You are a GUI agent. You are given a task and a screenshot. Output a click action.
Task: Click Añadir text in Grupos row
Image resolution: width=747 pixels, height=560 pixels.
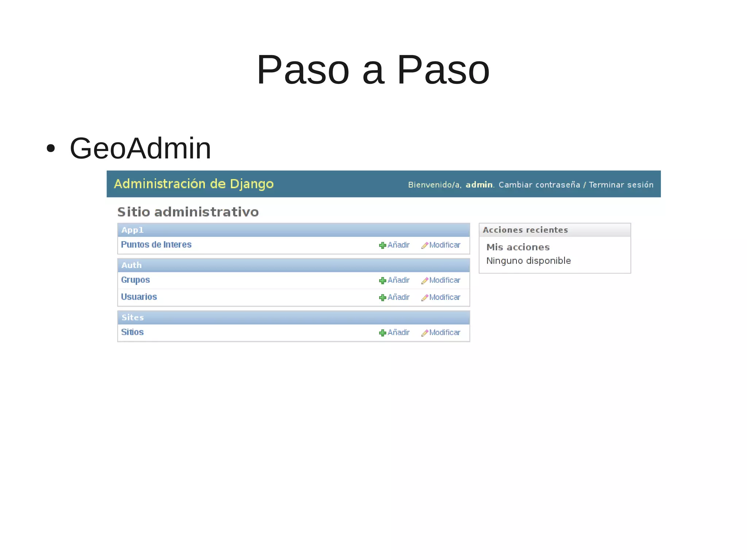398,280
